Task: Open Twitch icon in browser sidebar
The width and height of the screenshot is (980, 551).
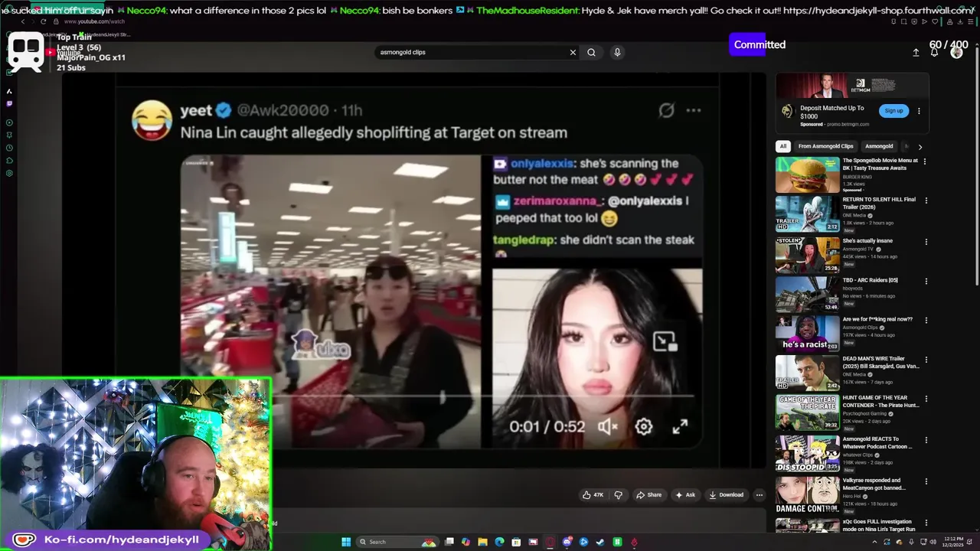Action: (x=9, y=103)
